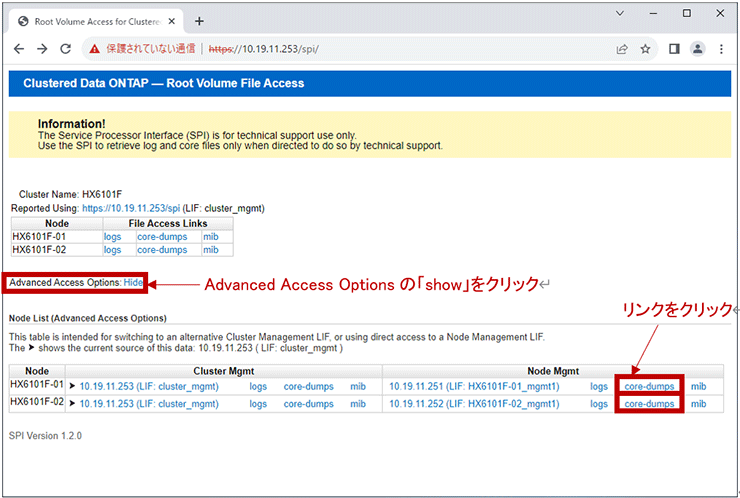Reload the page with the refresh icon
740x498 pixels.
(66, 49)
